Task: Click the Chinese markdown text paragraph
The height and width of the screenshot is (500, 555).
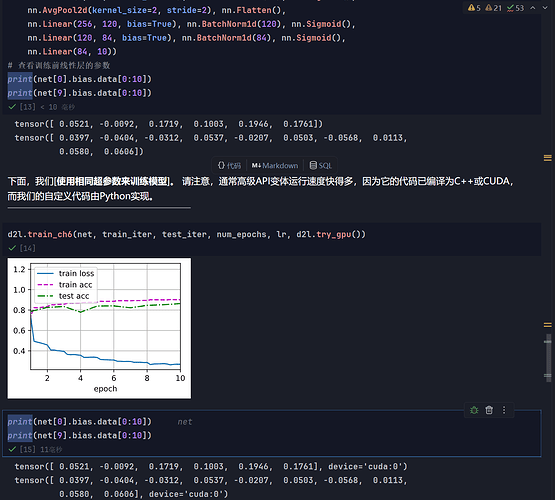Action: [261, 189]
